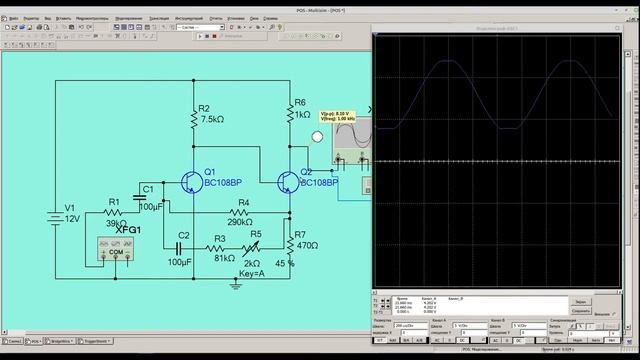Set trigger mode to Одн (single)
Viewport: 640px width, 360px height.
[x=558, y=340]
